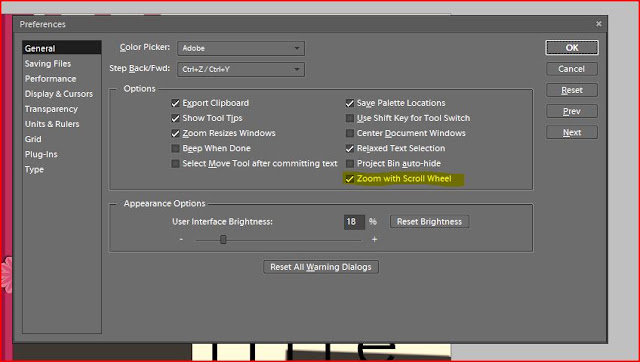The height and width of the screenshot is (362, 640).
Task: Click Reset All Warning Dialogs
Action: point(321,267)
